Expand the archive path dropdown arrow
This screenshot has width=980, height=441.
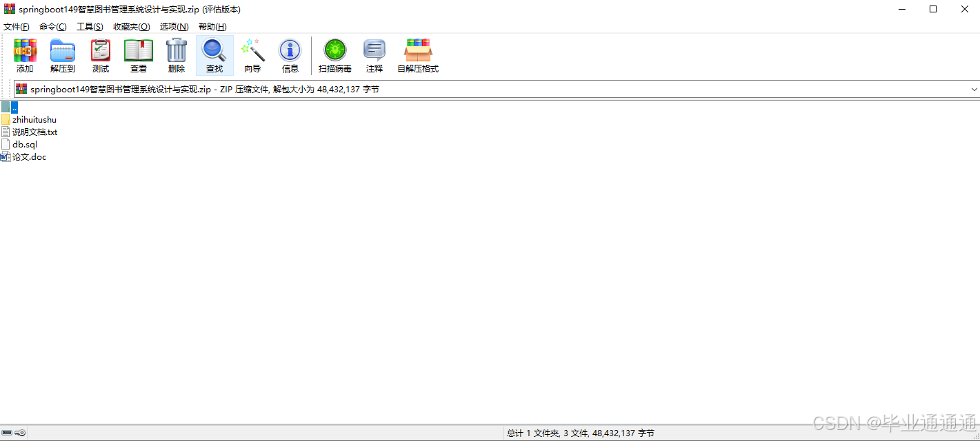tap(973, 89)
